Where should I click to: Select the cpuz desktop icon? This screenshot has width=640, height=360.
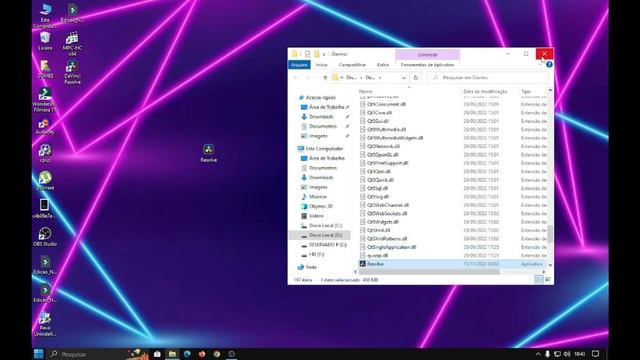45,154
